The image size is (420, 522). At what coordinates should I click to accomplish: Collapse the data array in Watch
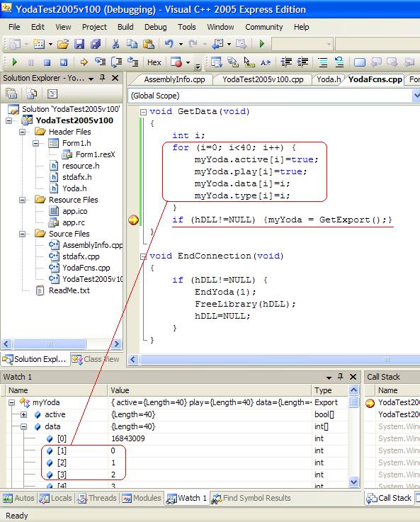[23, 427]
